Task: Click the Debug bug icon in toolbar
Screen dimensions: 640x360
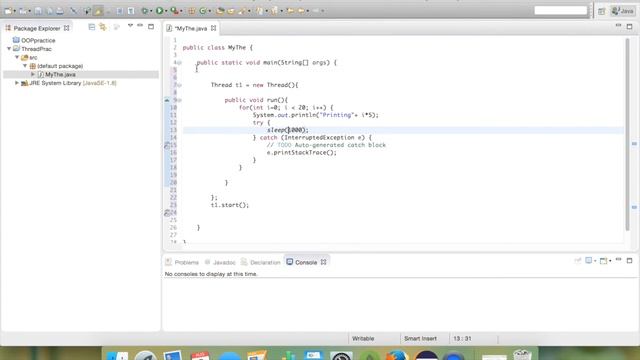Action: pyautogui.click(x=144, y=11)
